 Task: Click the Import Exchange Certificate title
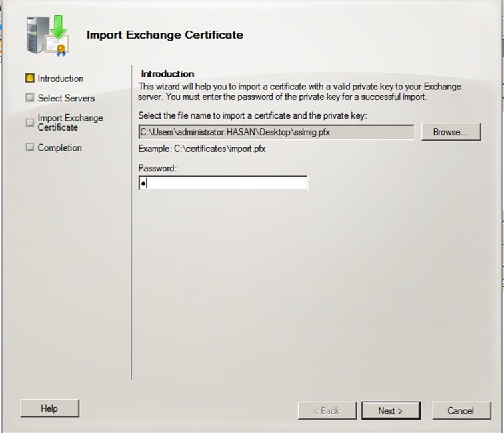[x=165, y=35]
